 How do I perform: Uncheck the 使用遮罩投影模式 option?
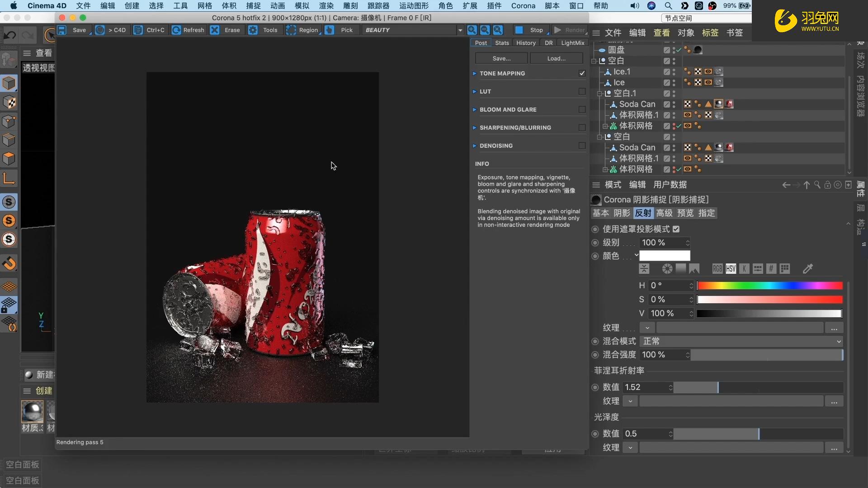click(676, 229)
